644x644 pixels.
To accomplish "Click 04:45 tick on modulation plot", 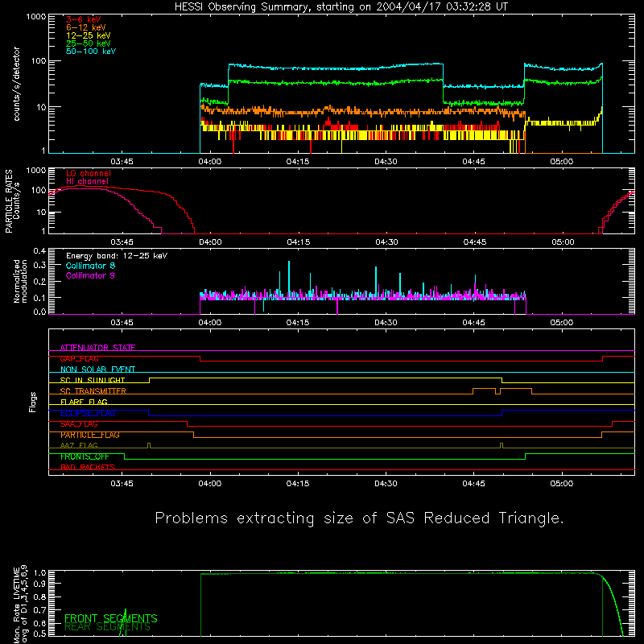I will (474, 323).
